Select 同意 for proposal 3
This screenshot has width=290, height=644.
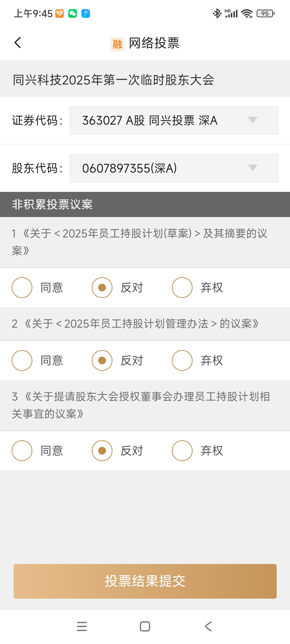[22, 450]
